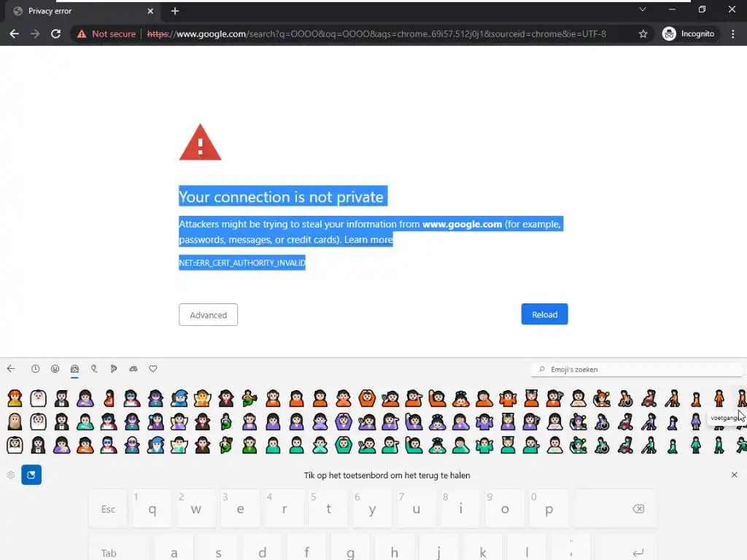Open Chrome's three-dot menu
The height and width of the screenshot is (560, 747).
(732, 34)
